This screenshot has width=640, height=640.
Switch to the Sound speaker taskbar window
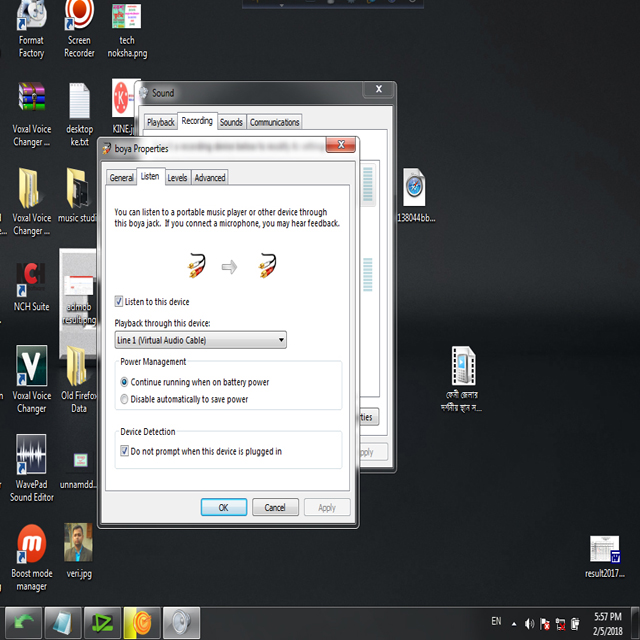pyautogui.click(x=181, y=622)
